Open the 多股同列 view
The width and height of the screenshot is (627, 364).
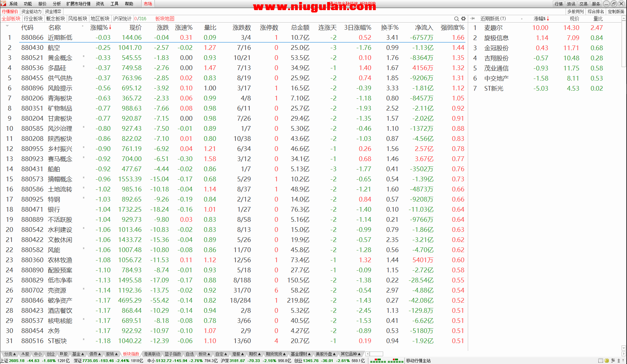575,11
